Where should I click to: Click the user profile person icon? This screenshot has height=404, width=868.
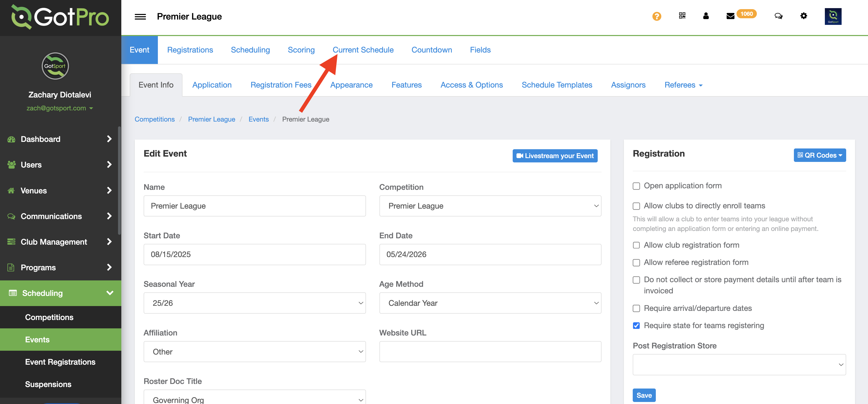point(706,16)
